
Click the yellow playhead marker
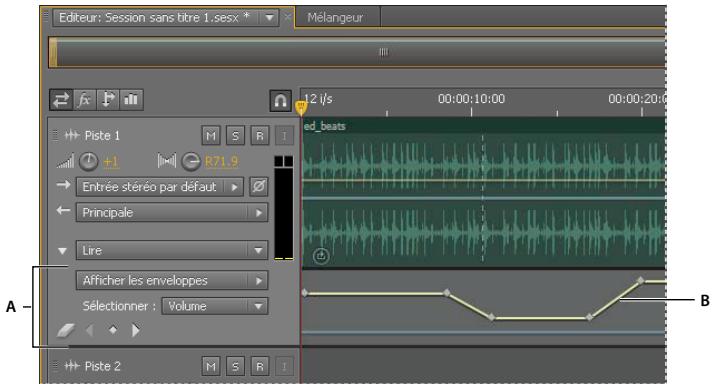click(x=301, y=108)
